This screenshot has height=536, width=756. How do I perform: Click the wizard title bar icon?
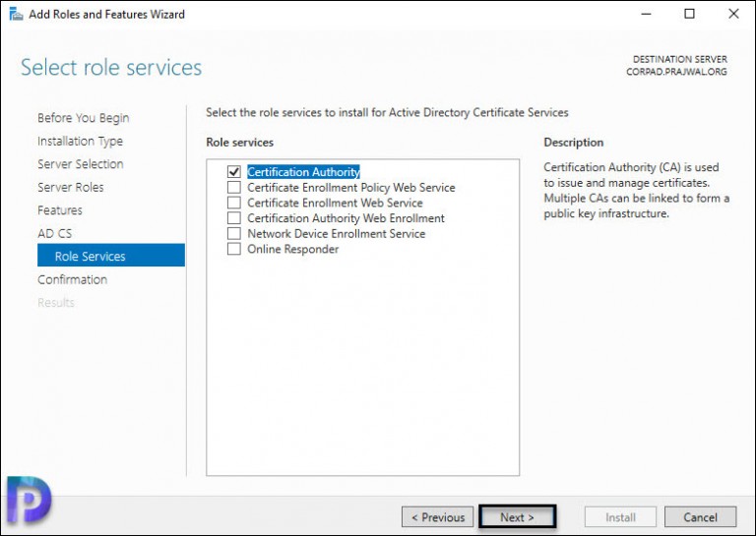point(16,14)
